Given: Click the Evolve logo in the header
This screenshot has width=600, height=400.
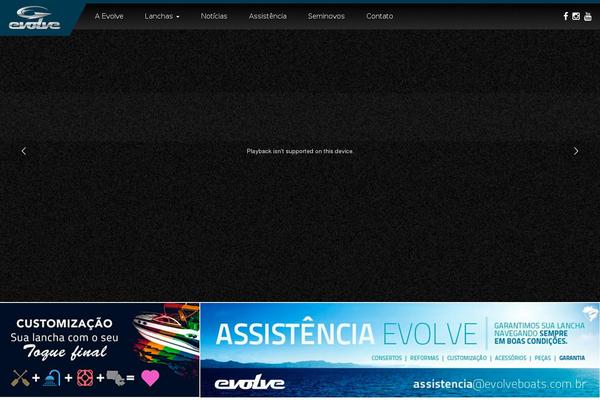Looking at the screenshot, I should click(x=34, y=18).
